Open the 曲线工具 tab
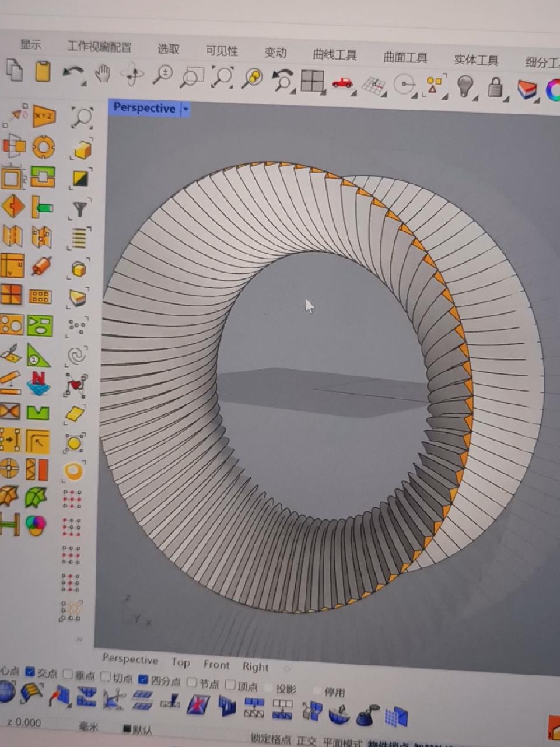 coord(335,55)
